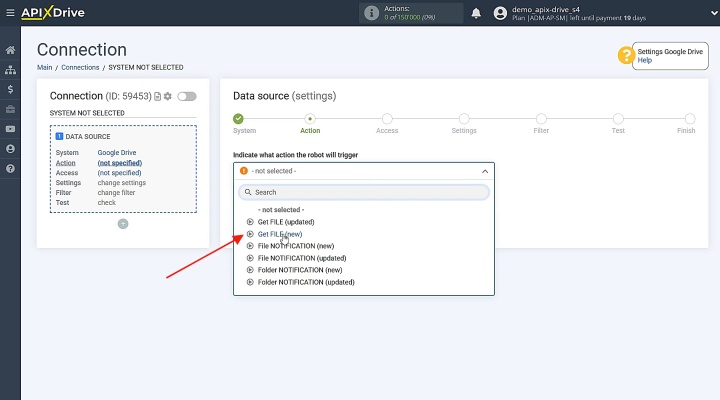The height and width of the screenshot is (400, 720).
Task: Open the hamburger menu
Action: pos(10,13)
